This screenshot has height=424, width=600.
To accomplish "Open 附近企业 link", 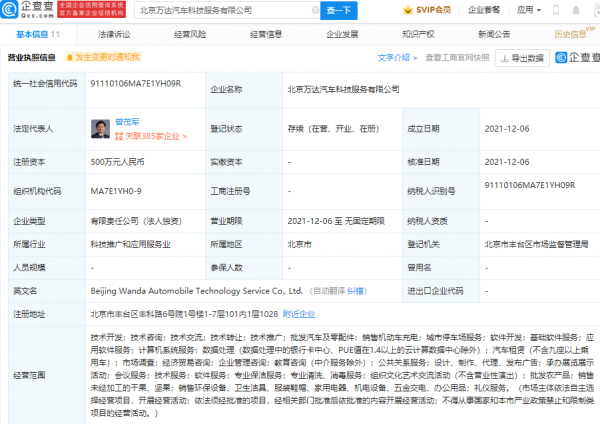I will [x=299, y=314].
